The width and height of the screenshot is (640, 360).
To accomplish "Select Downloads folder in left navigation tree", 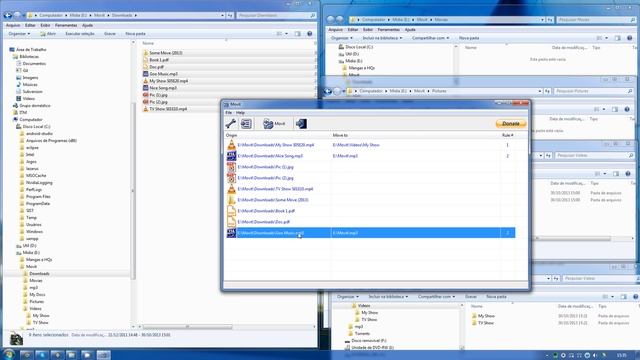I will pyautogui.click(x=39, y=273).
